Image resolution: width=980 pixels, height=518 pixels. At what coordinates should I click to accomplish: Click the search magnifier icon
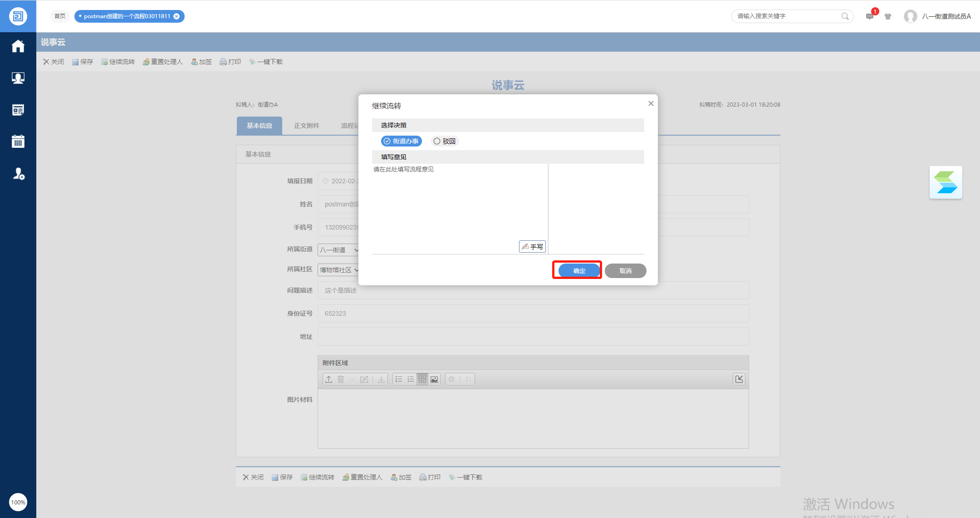[x=845, y=16]
